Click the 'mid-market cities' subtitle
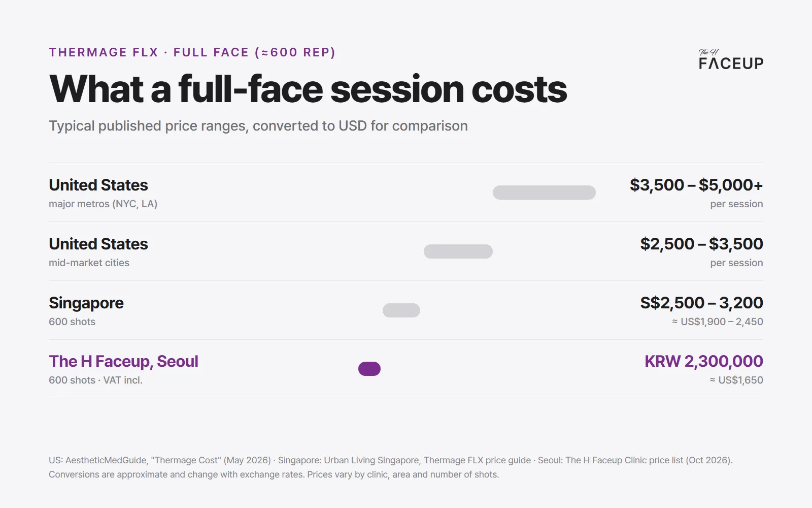 [89, 263]
